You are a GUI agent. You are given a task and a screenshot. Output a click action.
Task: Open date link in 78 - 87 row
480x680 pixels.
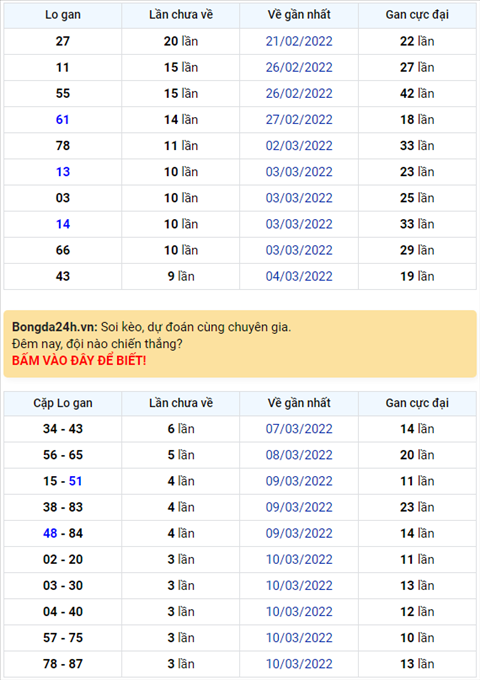(299, 664)
